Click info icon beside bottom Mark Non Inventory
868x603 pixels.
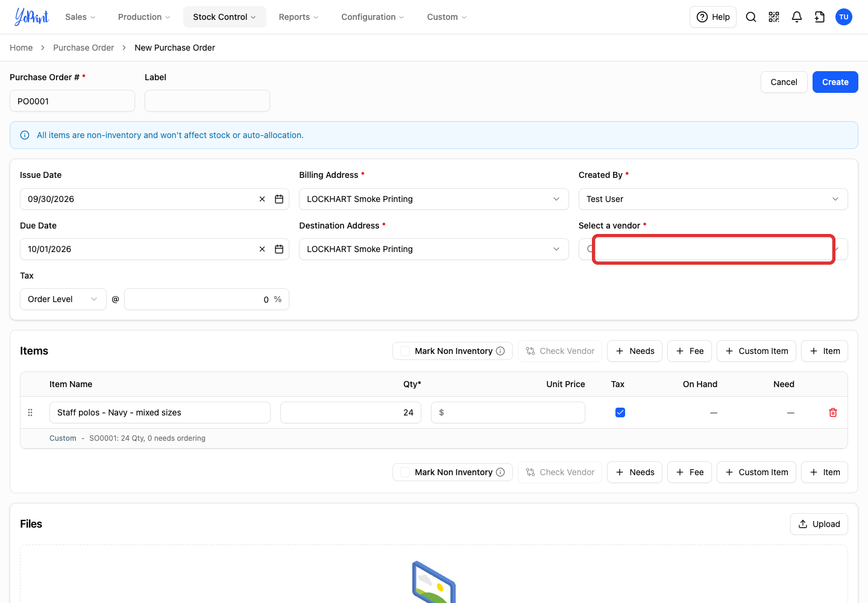coord(500,472)
